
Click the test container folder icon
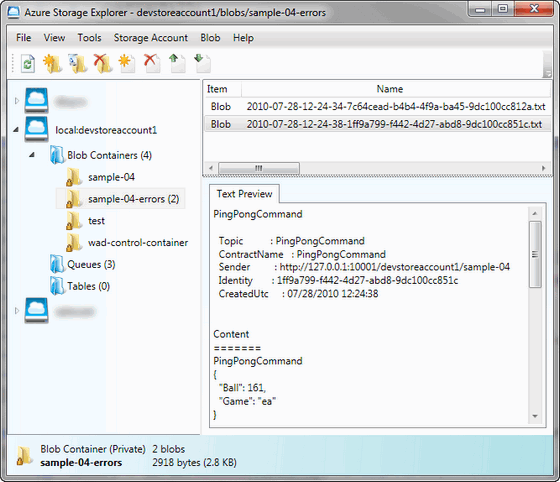74,221
